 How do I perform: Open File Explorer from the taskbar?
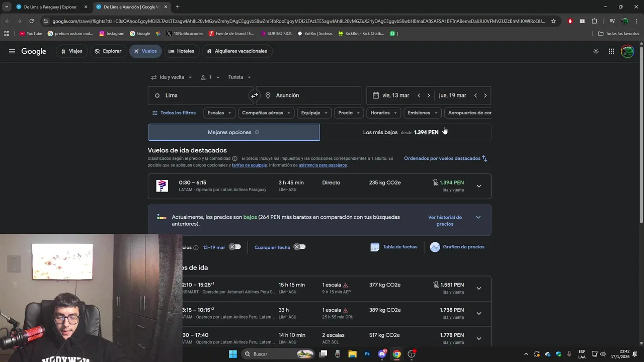[x=352, y=354]
